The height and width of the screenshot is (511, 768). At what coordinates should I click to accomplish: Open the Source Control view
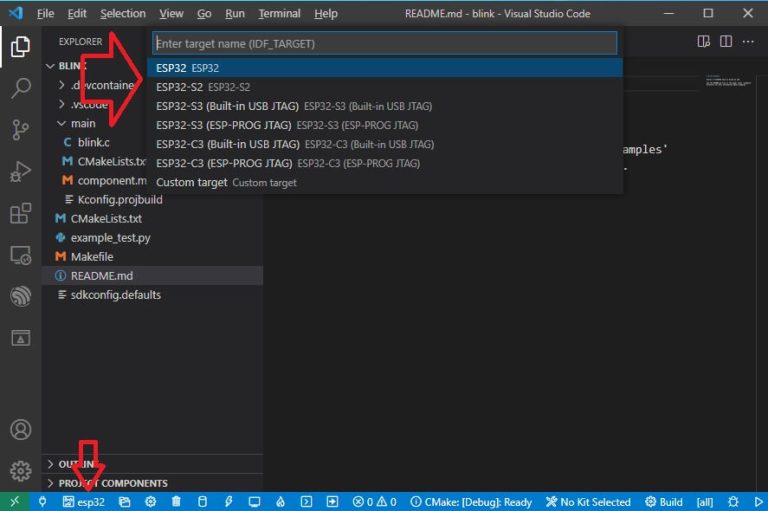(x=20, y=130)
